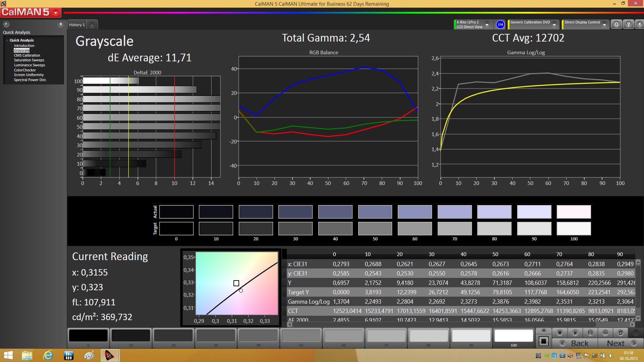This screenshot has height=362, width=644.
Task: Expand the Generic Calibration DVD source dropdown
Action: pos(554,25)
